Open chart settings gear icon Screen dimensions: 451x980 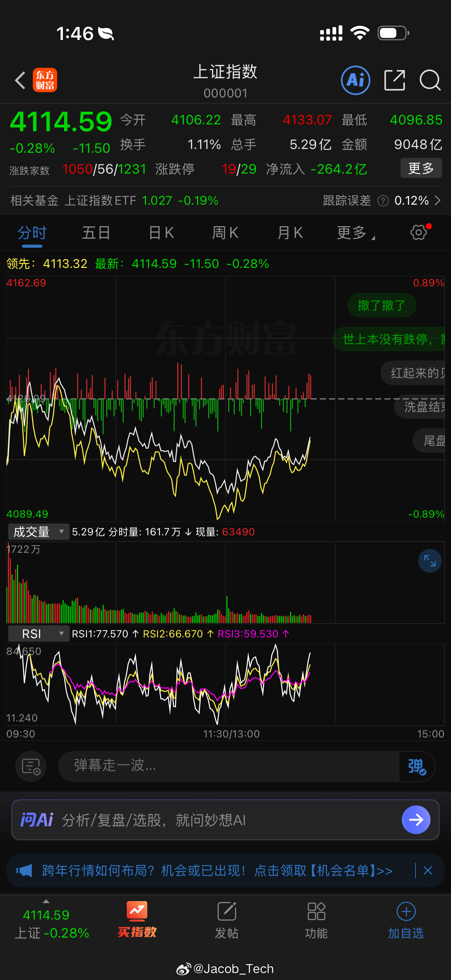pos(419,232)
